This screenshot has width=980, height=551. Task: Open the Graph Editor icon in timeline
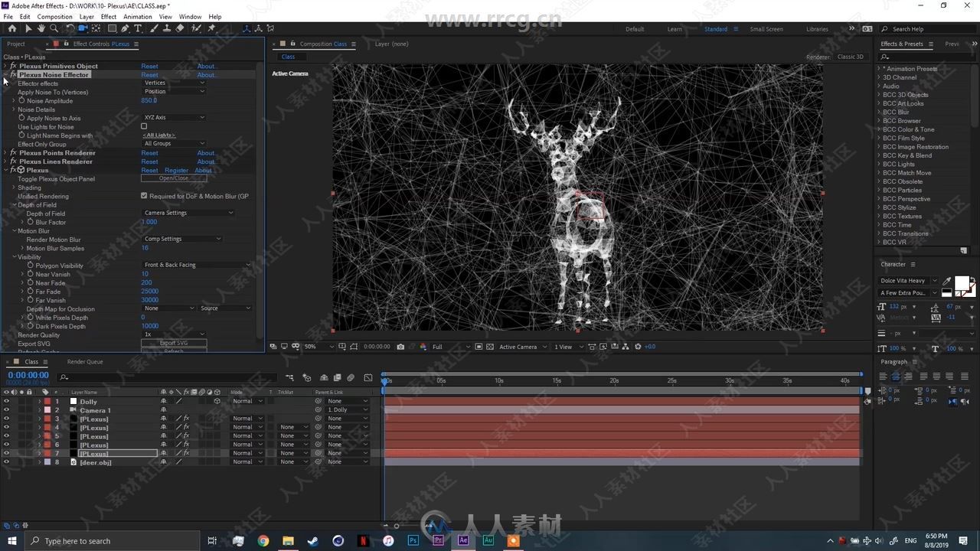(368, 377)
